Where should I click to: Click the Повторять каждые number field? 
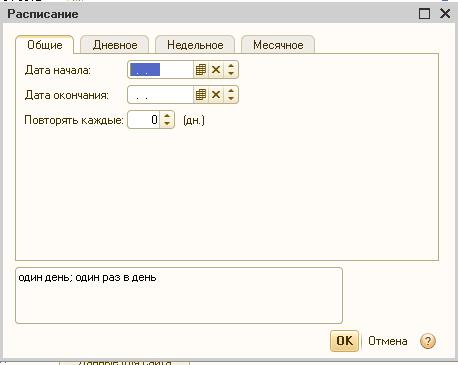[x=144, y=120]
